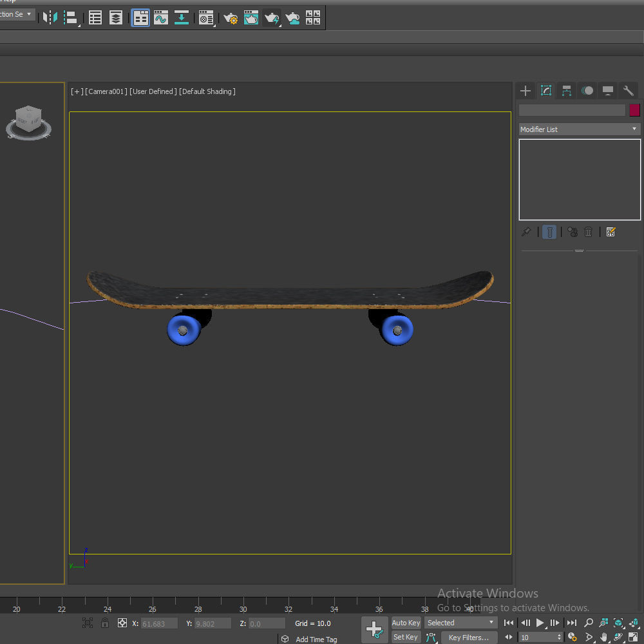Click the object name input field
Screen dimensions: 644x644
coord(572,110)
